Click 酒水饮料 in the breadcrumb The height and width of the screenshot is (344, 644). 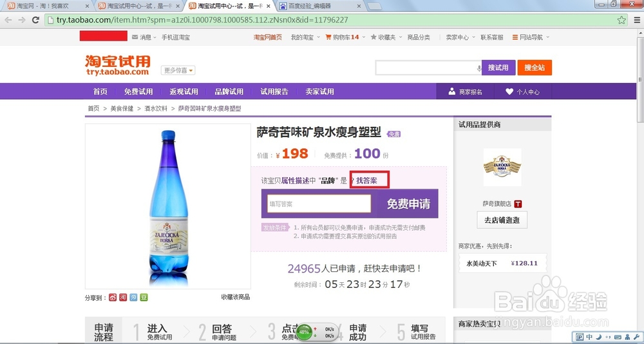(x=156, y=108)
